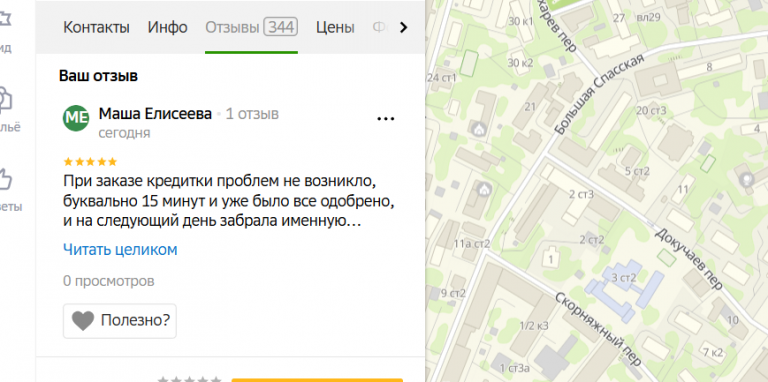Click the review text starting 'При заказе кредитки'

[229, 201]
